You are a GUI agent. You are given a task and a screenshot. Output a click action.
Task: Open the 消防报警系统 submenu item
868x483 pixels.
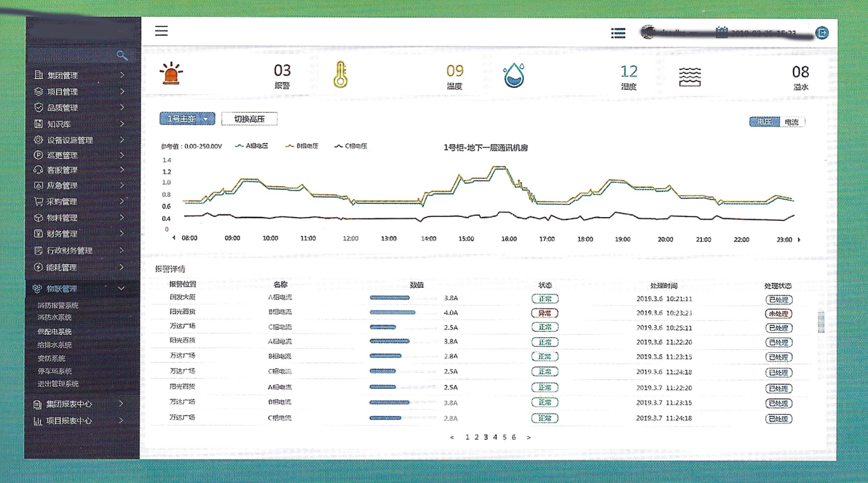[58, 305]
